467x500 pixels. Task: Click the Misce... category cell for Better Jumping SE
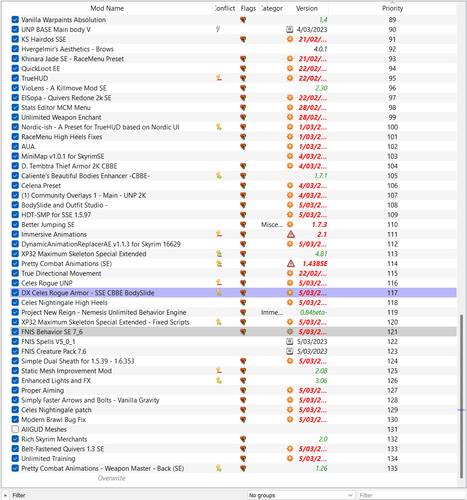click(272, 224)
